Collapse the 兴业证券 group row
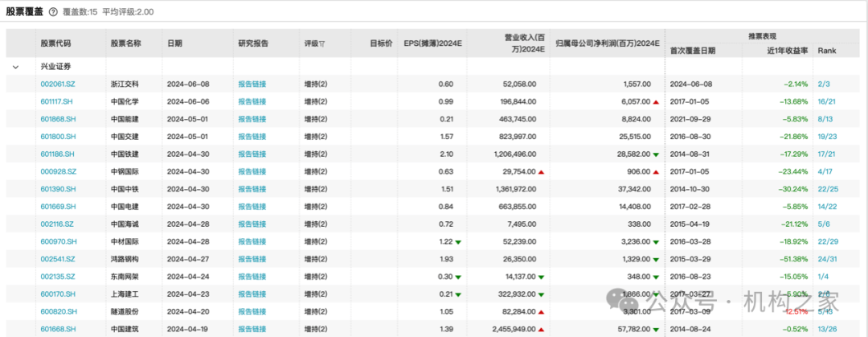The height and width of the screenshot is (337, 868). click(16, 67)
